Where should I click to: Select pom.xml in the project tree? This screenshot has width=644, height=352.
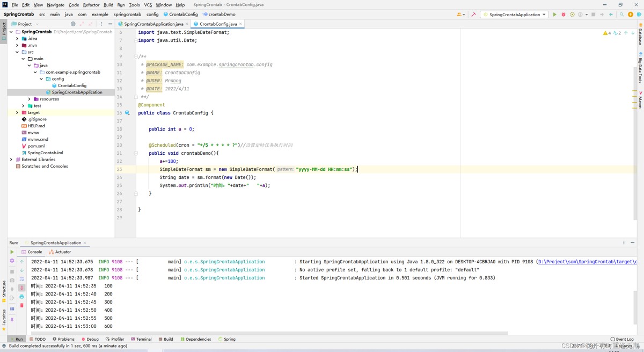(x=36, y=146)
